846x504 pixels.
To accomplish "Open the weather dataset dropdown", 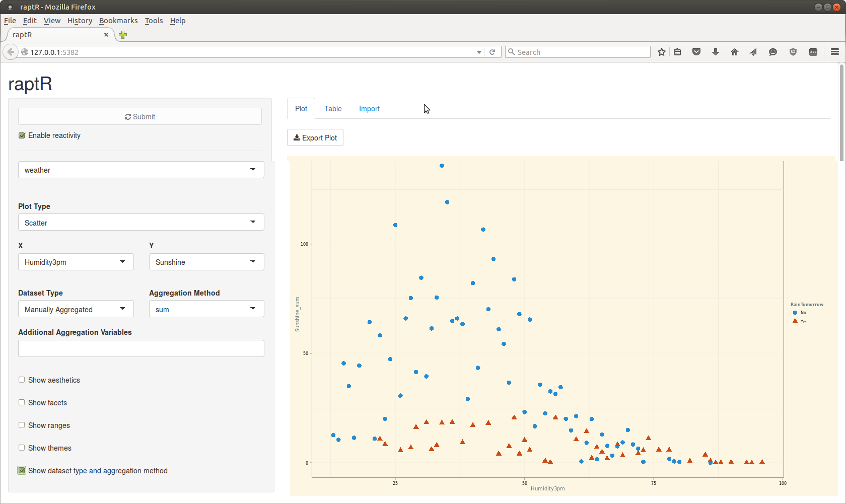I will (141, 170).
